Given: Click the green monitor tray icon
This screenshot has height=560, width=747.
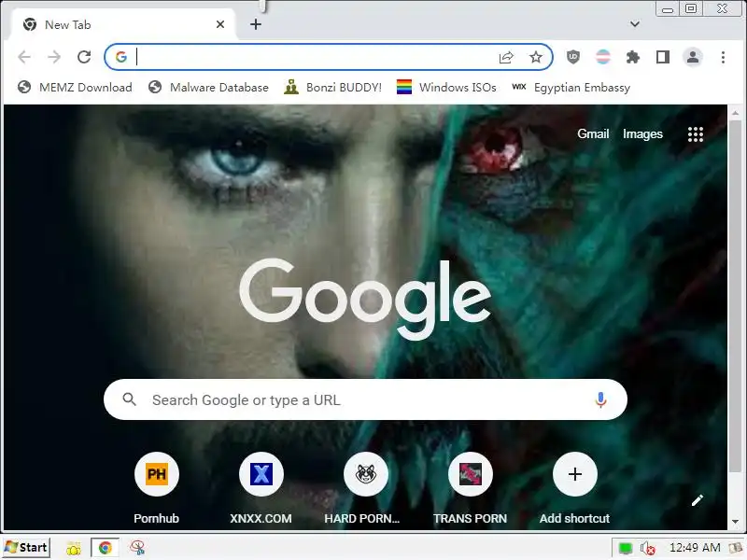Looking at the screenshot, I should pos(625,548).
